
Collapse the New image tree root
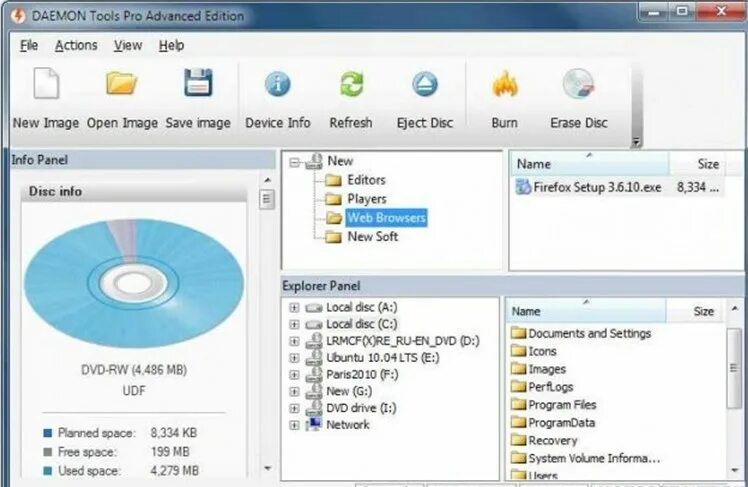click(294, 163)
